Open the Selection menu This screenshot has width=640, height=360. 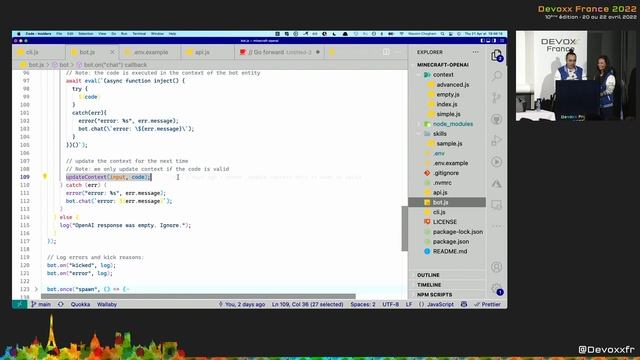(86, 34)
